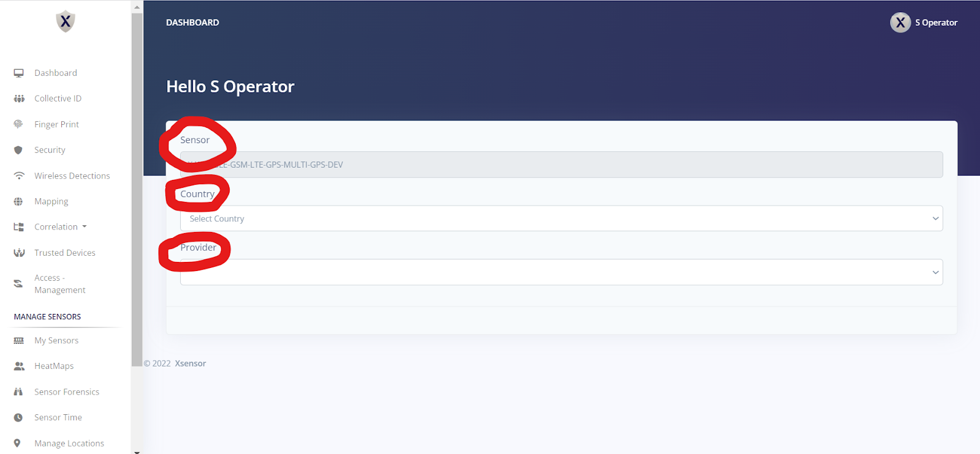
Task: Select the Dashboard sidebar icon
Action: coord(19,72)
